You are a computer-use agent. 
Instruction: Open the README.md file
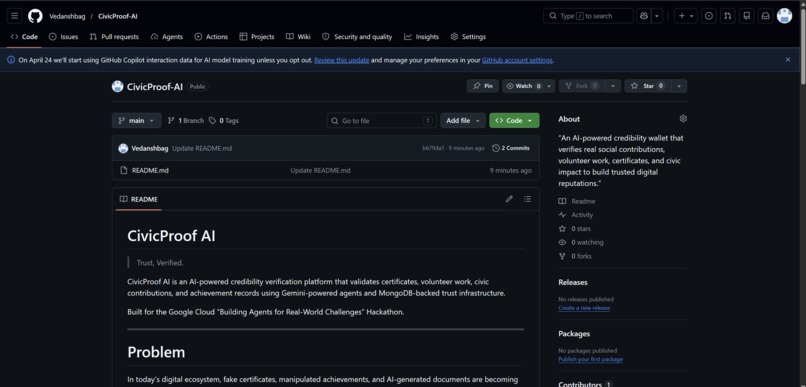coord(150,170)
